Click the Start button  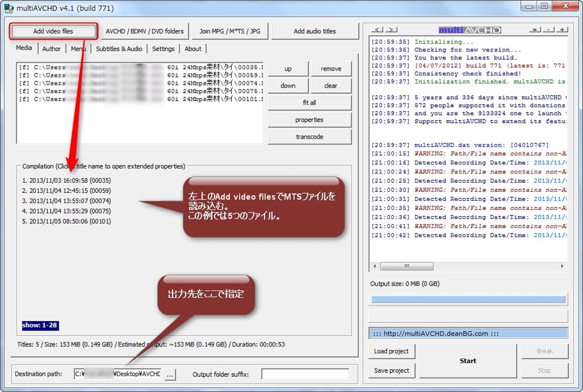point(468,361)
